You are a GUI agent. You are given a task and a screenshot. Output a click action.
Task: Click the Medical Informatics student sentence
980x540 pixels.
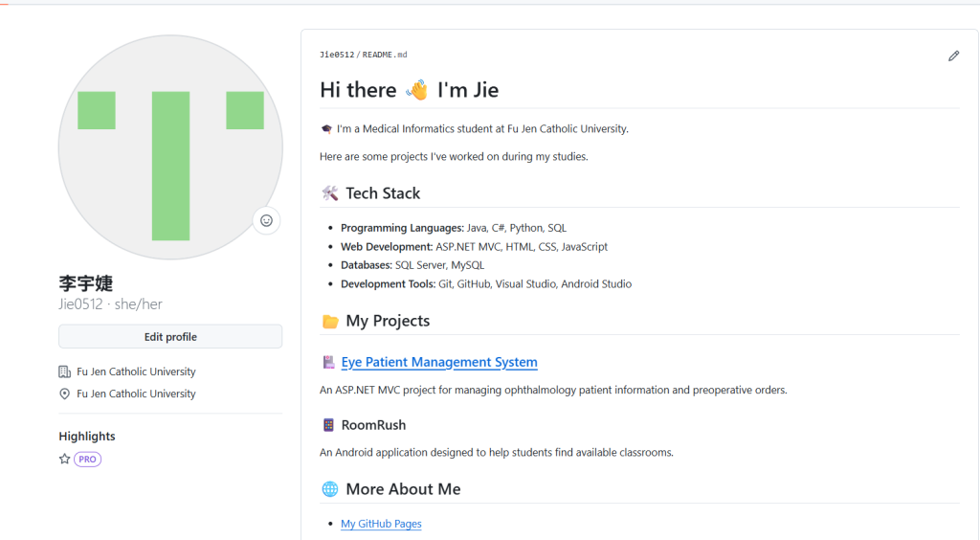coord(482,129)
